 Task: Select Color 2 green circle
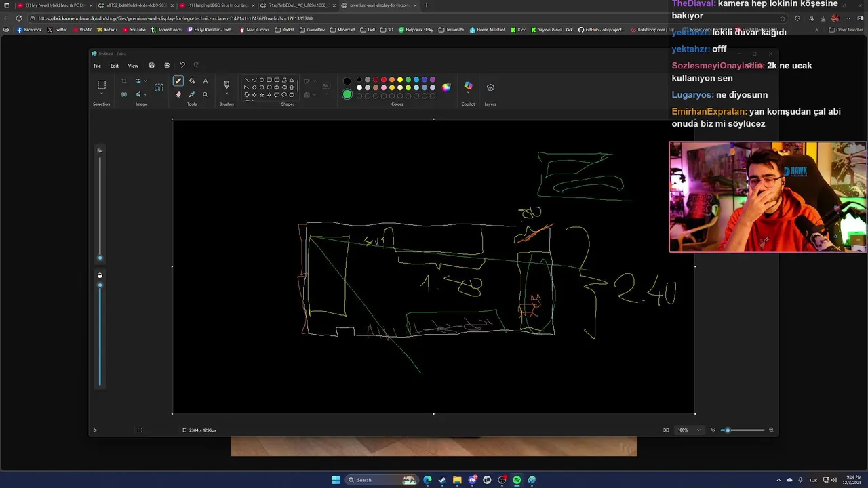click(347, 94)
